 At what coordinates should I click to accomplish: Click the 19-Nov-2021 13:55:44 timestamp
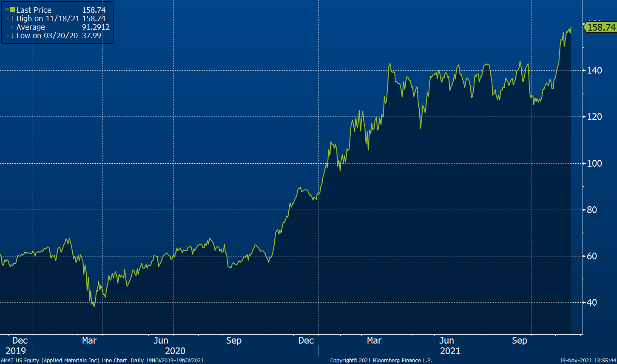click(x=588, y=361)
